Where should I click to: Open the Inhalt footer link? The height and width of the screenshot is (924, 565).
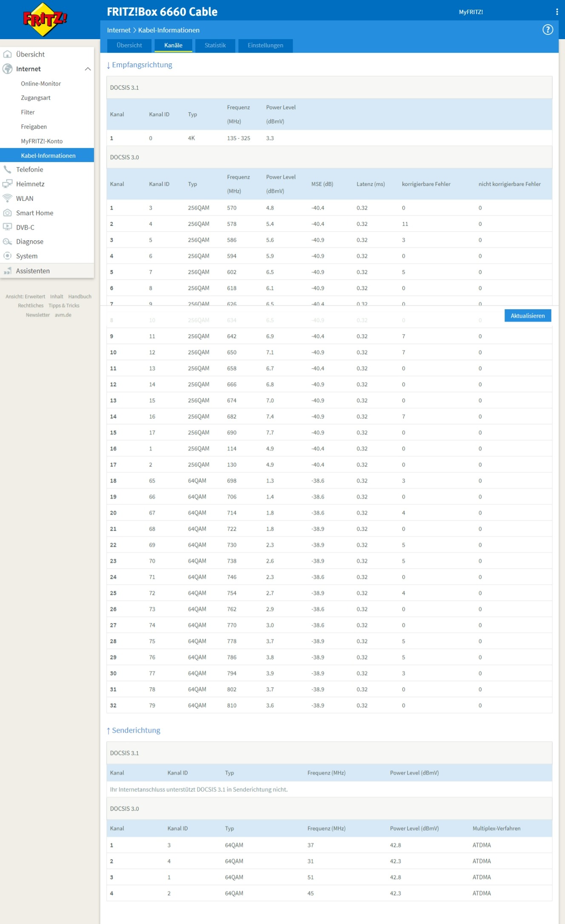[x=57, y=296]
